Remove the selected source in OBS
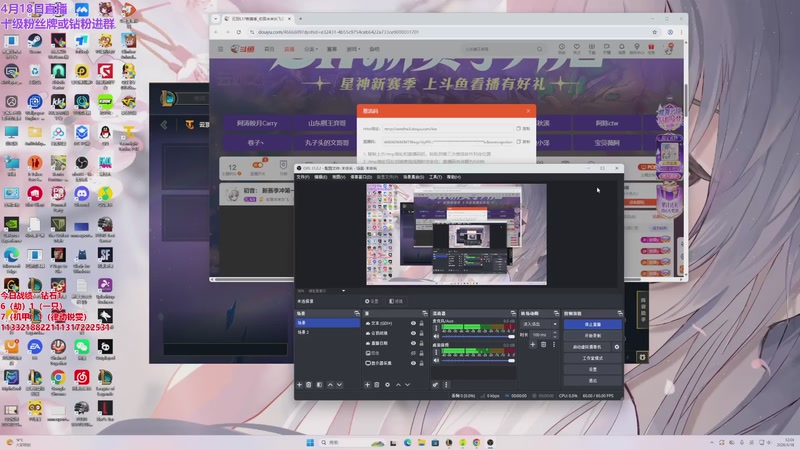Screen dimensions: 800x450 tap(377, 385)
